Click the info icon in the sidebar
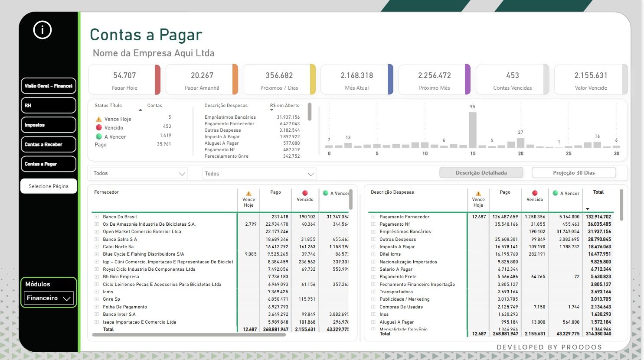The image size is (644, 360). 42,30
